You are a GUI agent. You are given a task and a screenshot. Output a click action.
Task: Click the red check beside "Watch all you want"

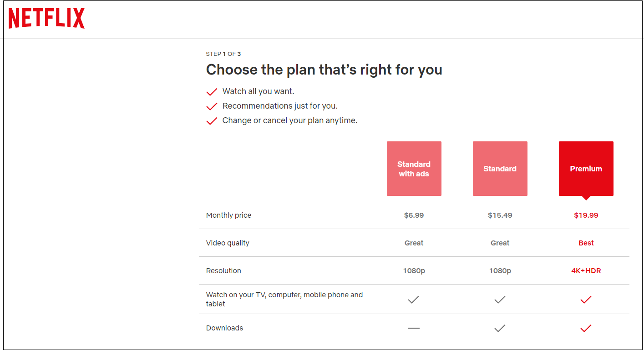click(212, 91)
